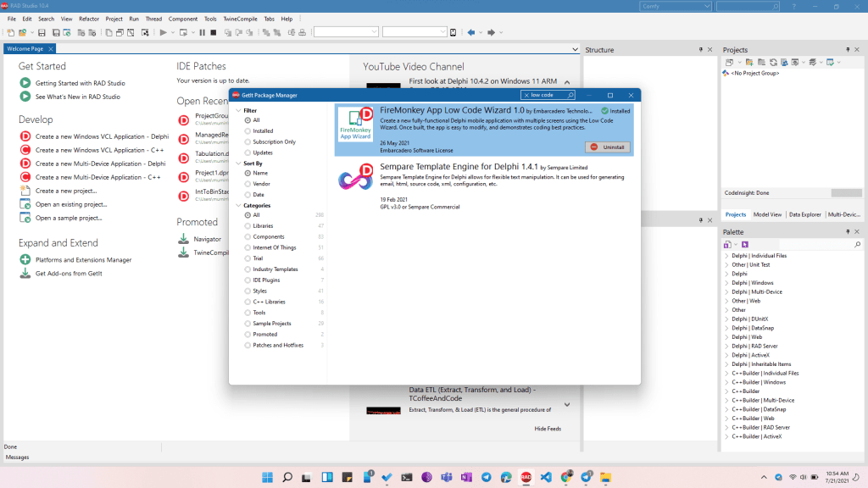Image resolution: width=868 pixels, height=488 pixels.
Task: Unpin the Structure panel via its pin icon
Action: pyautogui.click(x=702, y=49)
